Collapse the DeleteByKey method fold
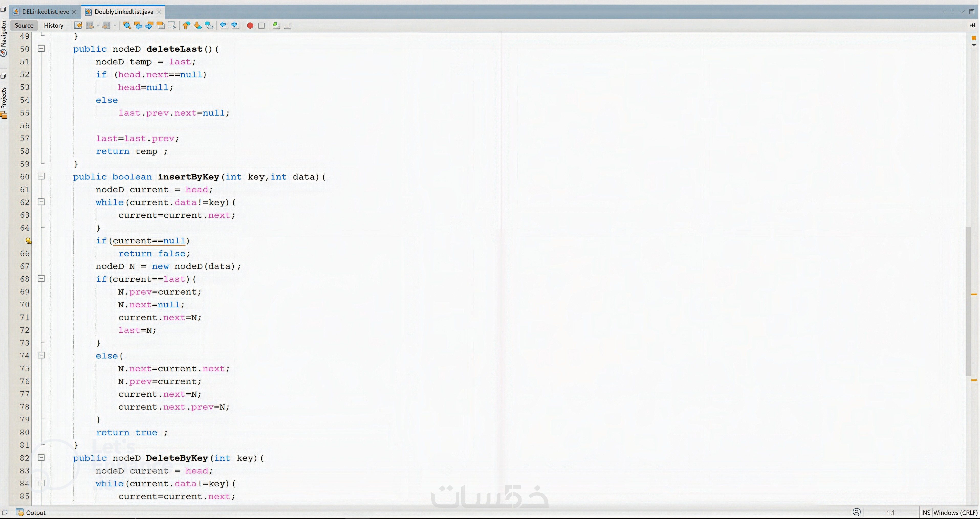Screen dimensions: 980x519 (x=41, y=458)
